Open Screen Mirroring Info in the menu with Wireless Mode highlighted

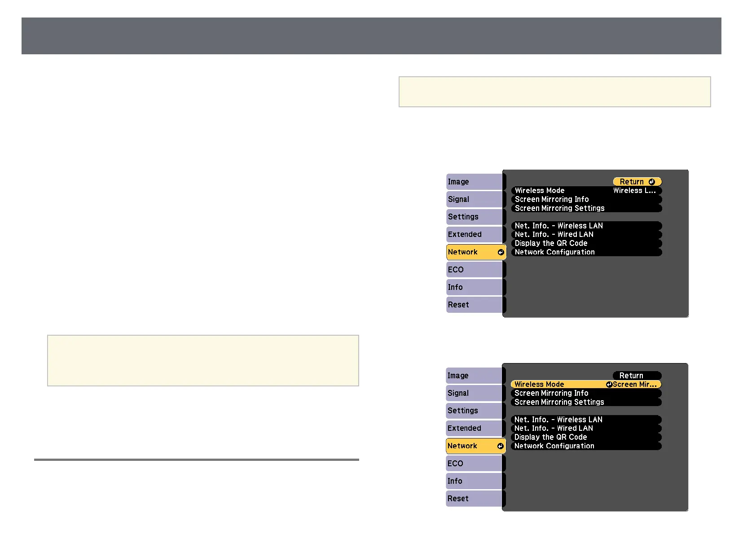point(586,393)
